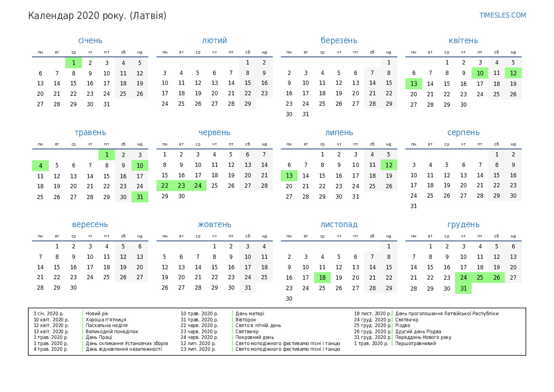Click highlighted 4 in травень

40,165
